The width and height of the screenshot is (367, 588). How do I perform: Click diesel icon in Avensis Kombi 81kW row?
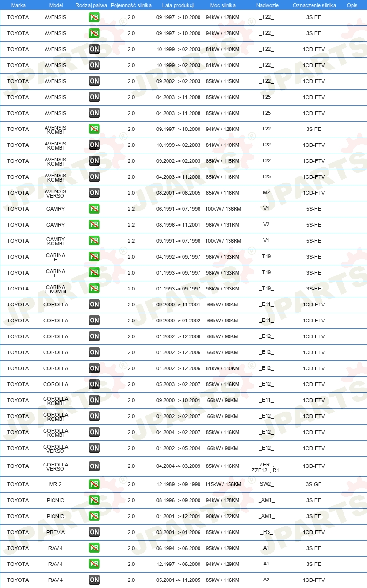coord(94,145)
